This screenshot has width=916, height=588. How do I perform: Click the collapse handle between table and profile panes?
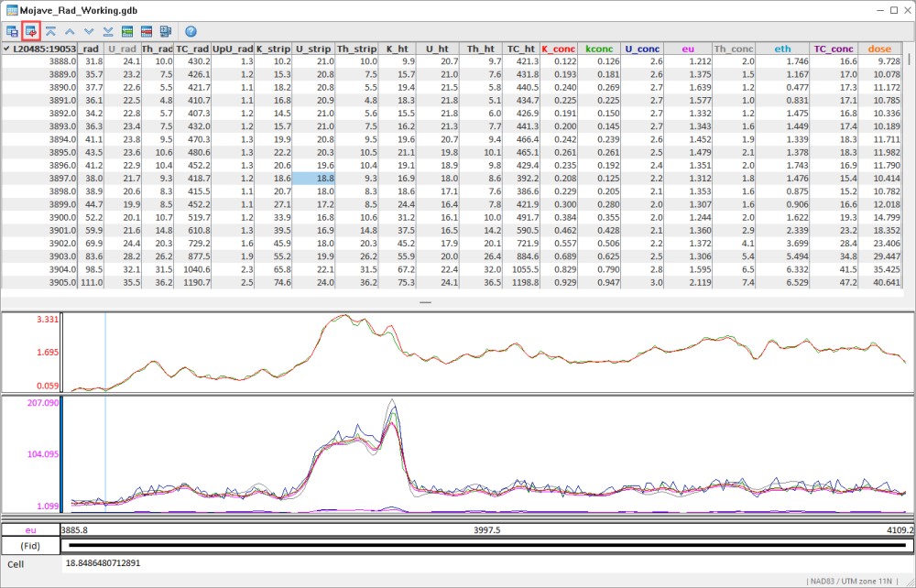[x=424, y=300]
